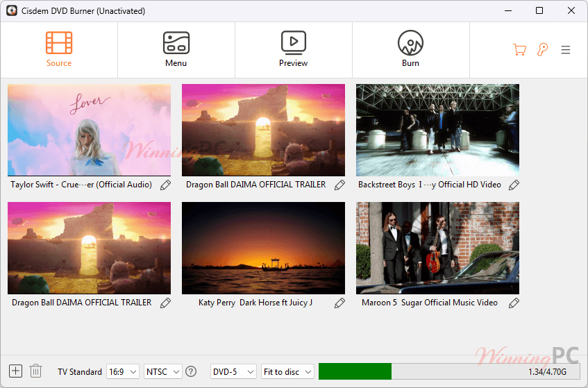
Task: Open the Menu tab
Action: tap(176, 49)
